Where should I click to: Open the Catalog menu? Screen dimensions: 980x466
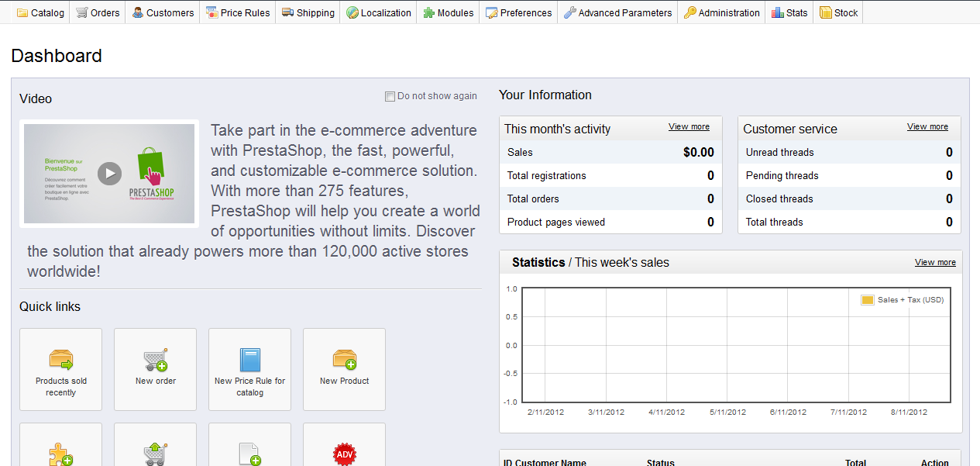coord(40,12)
